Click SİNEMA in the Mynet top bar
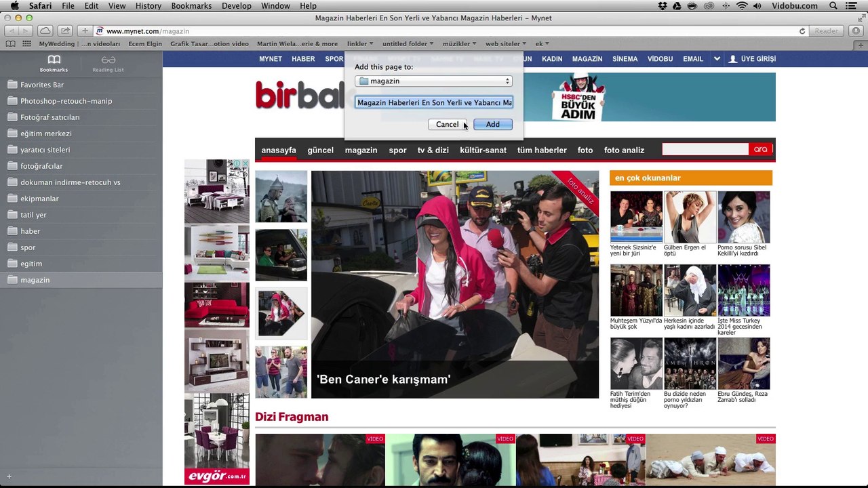 [625, 59]
